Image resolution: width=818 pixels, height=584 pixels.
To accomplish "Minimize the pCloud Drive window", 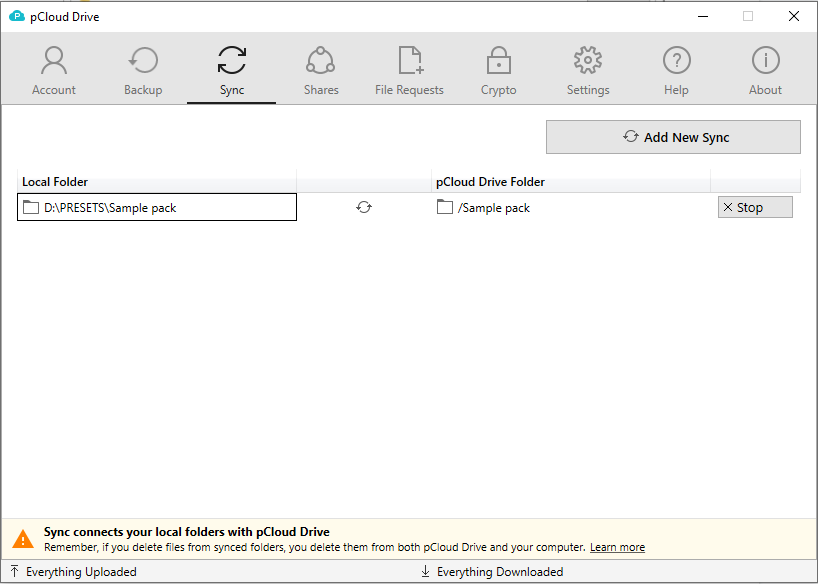I will click(703, 16).
